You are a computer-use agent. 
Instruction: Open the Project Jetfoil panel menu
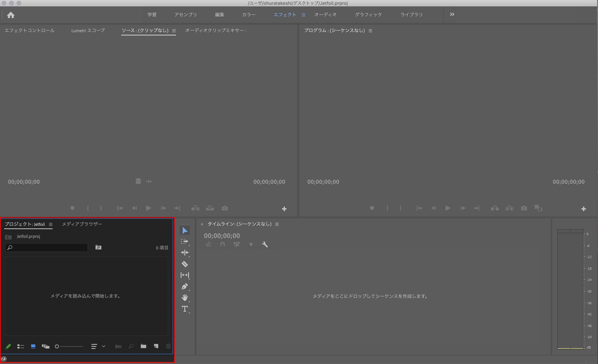click(x=50, y=224)
